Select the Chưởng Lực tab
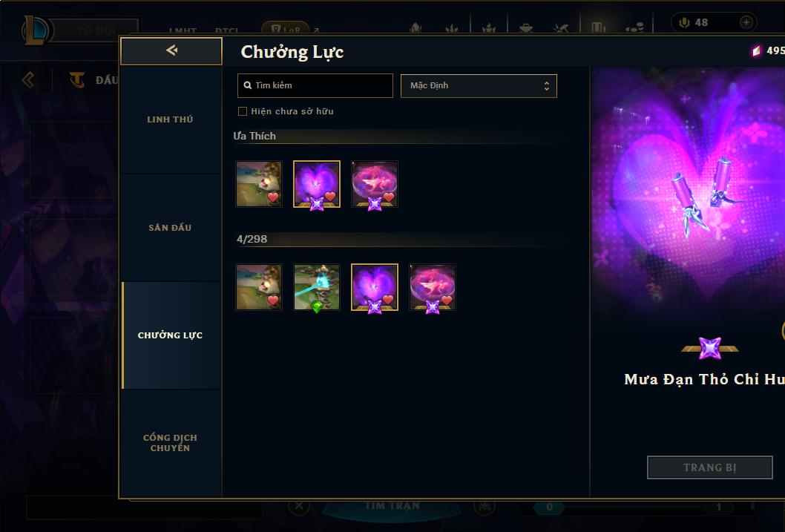Viewport: 785px width, 532px height. click(x=170, y=335)
